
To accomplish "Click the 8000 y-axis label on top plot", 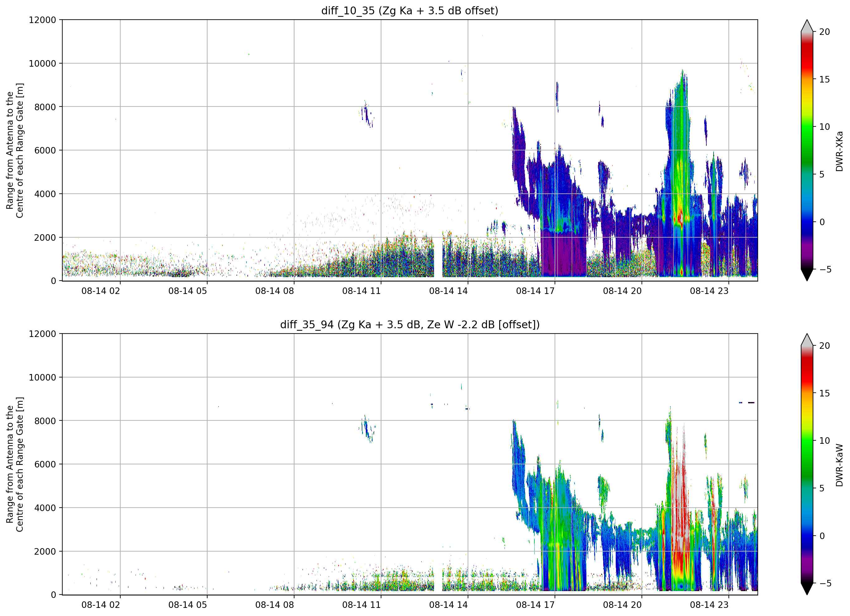I will pos(45,107).
